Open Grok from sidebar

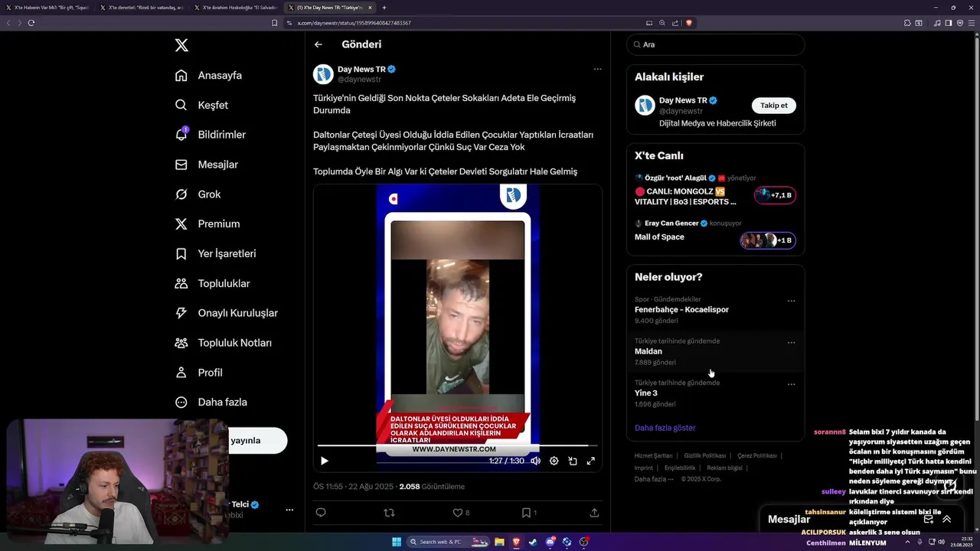click(x=198, y=194)
